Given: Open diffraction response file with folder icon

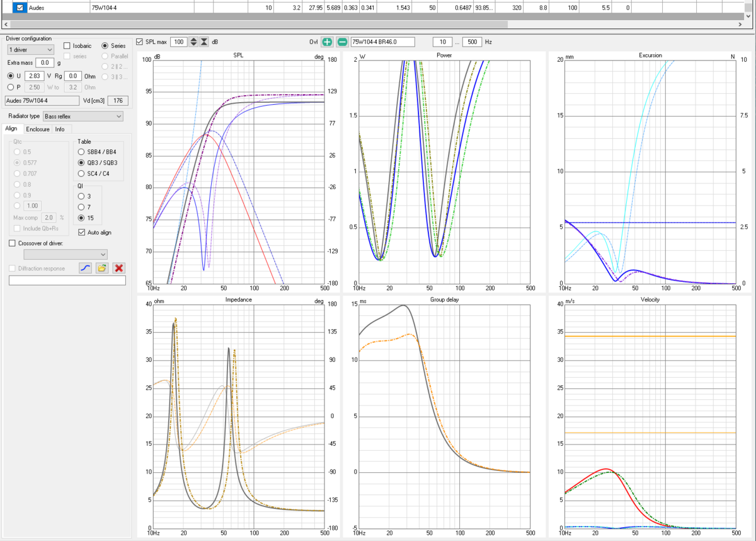Looking at the screenshot, I should click(x=101, y=268).
